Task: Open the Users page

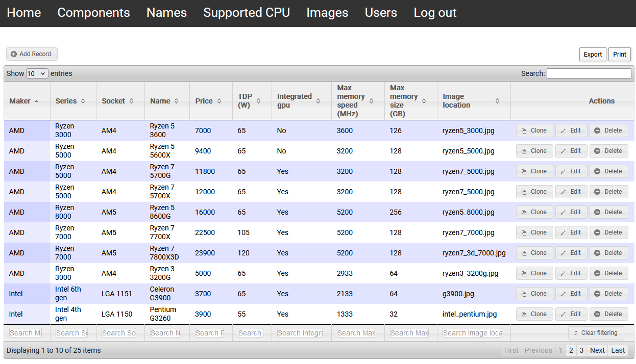Action: [x=381, y=13]
